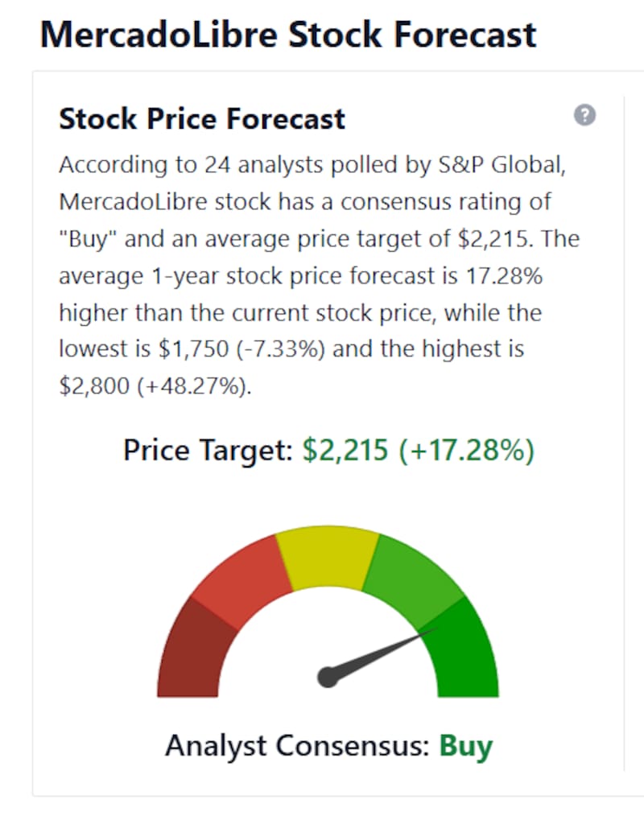Click the MercadoLibre Stock Forecast heading
The width and height of the screenshot is (644, 816).
click(x=288, y=35)
